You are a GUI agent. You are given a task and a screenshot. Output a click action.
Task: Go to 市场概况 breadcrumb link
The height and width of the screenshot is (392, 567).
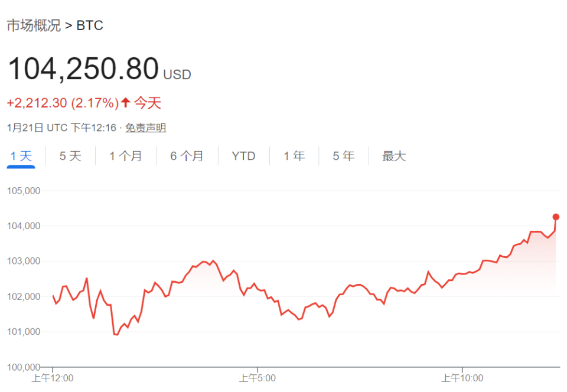pyautogui.click(x=34, y=25)
